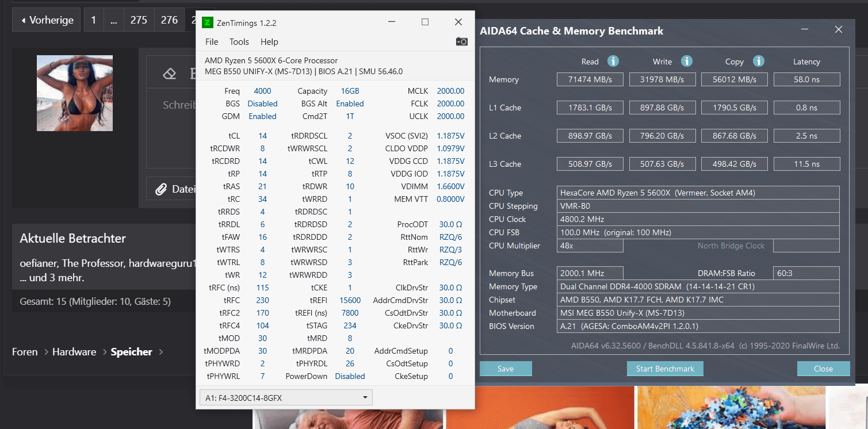Click MCLK value 2000.00

point(450,91)
